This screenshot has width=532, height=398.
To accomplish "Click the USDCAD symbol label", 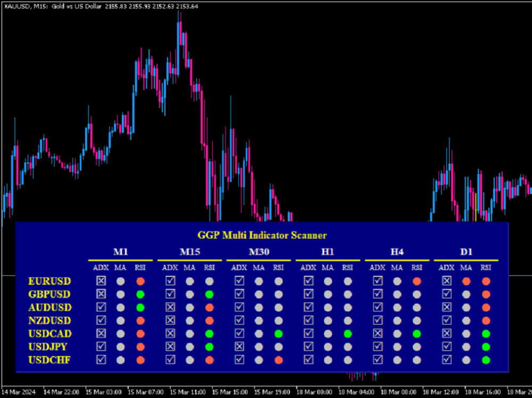I will (x=50, y=334).
